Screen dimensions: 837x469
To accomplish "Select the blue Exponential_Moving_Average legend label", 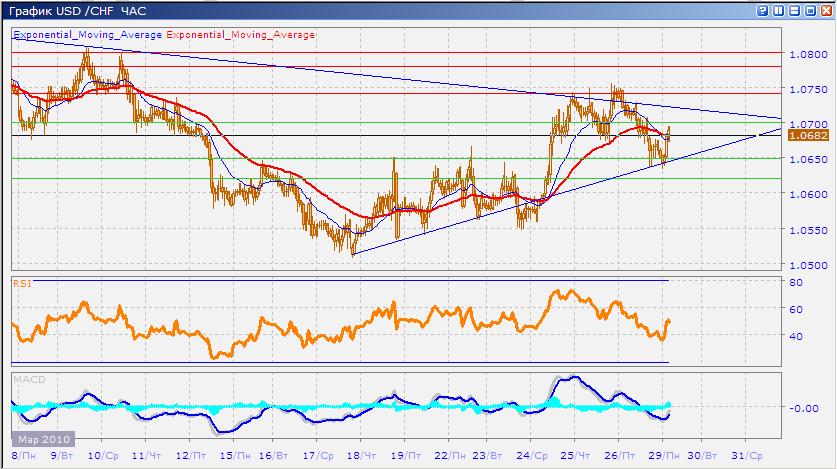I will 88,35.
